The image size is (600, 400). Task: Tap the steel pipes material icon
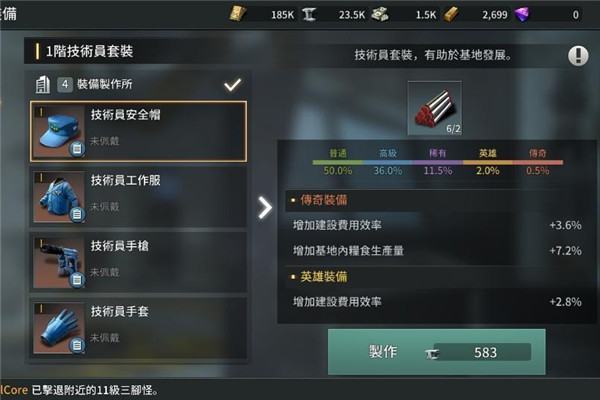(x=434, y=108)
